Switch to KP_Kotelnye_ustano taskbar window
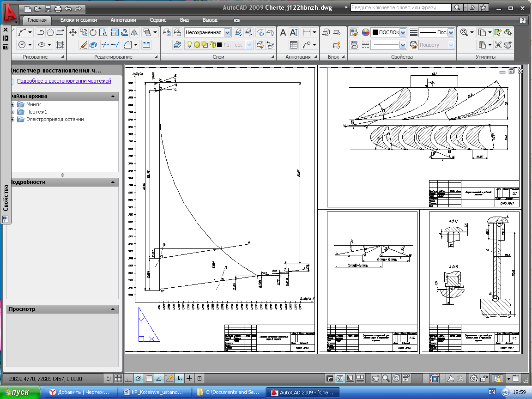Image resolution: width=532 pixels, height=399 pixels. pyautogui.click(x=156, y=392)
